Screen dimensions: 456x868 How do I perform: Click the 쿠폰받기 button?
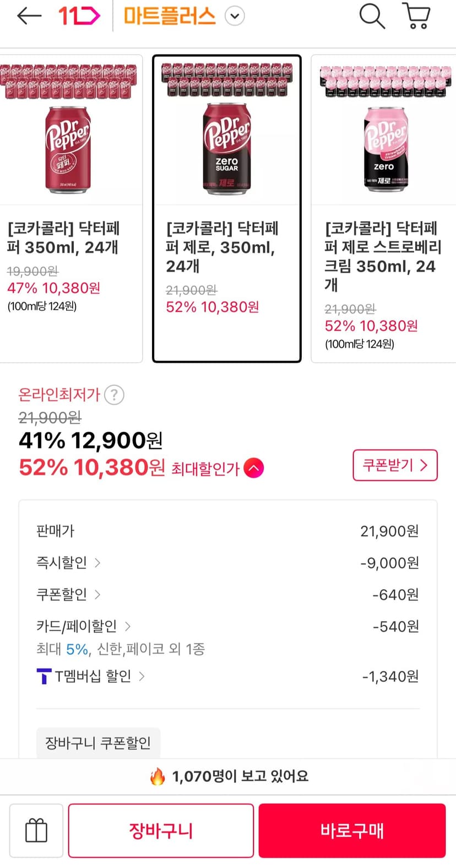point(395,465)
